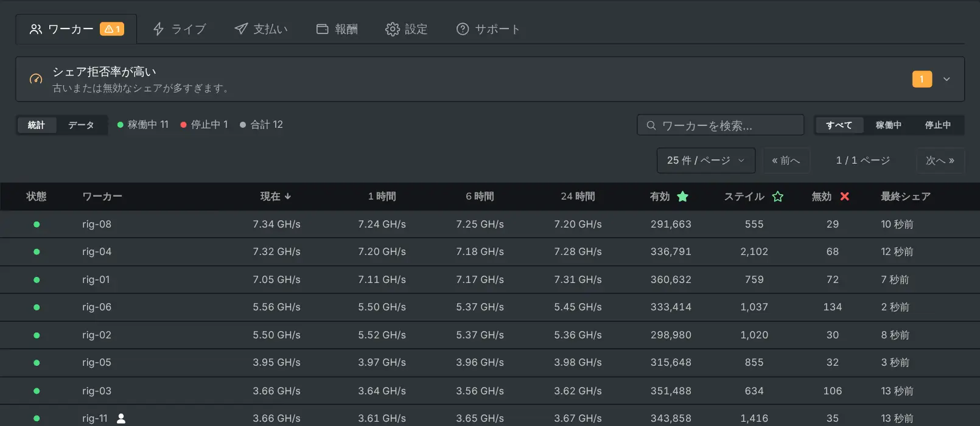Click rig-04 valid shares 336,791
Screen dimensions: 980x426
click(671, 251)
